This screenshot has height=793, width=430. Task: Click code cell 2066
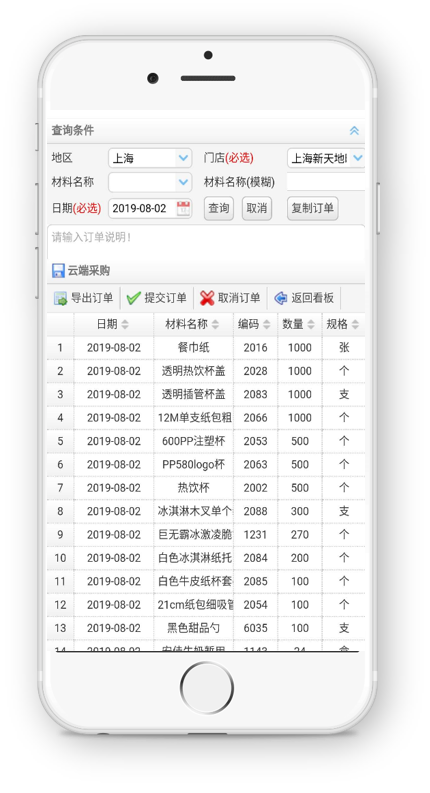(x=255, y=418)
